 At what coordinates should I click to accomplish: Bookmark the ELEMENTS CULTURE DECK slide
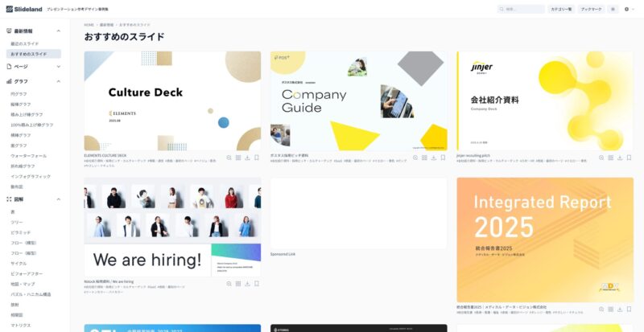tap(257, 158)
